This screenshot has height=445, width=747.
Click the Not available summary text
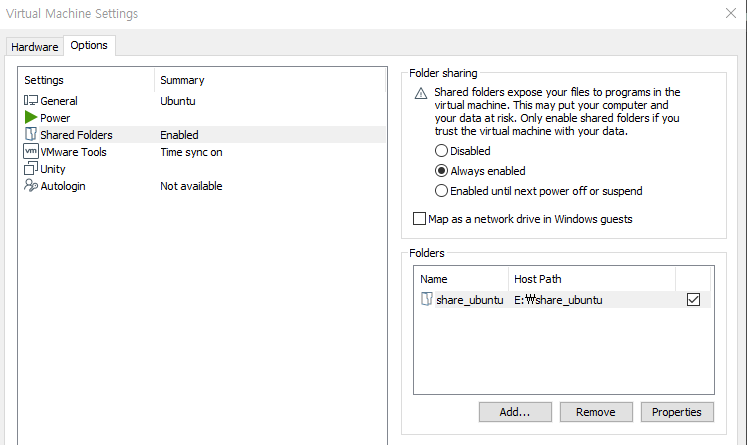point(191,186)
